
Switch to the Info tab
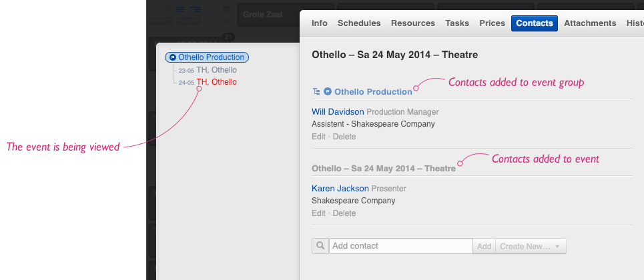pos(320,23)
